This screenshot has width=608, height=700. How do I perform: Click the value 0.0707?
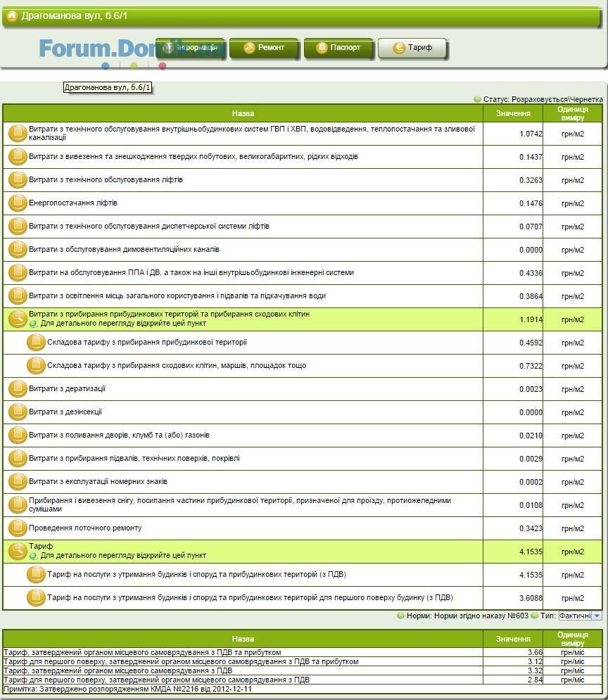coord(531,227)
